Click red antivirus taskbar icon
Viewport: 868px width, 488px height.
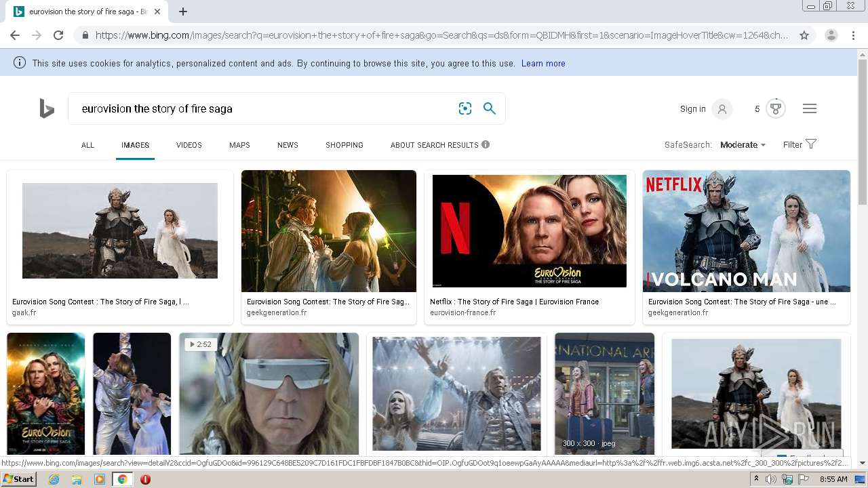pos(145,479)
